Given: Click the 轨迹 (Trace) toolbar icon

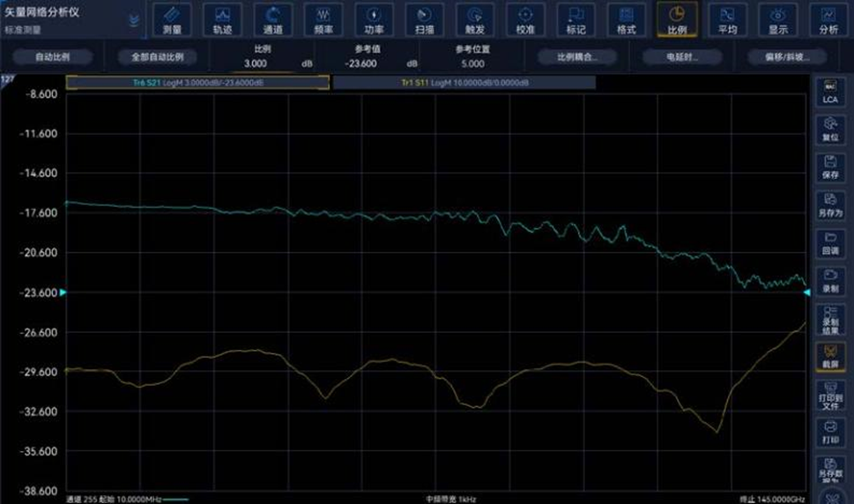Looking at the screenshot, I should [x=222, y=19].
